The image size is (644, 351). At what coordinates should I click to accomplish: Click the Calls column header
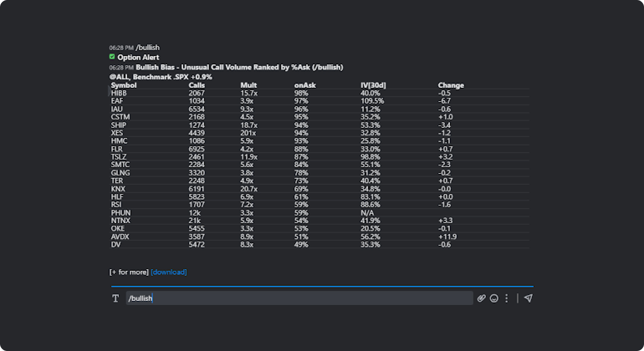point(197,85)
